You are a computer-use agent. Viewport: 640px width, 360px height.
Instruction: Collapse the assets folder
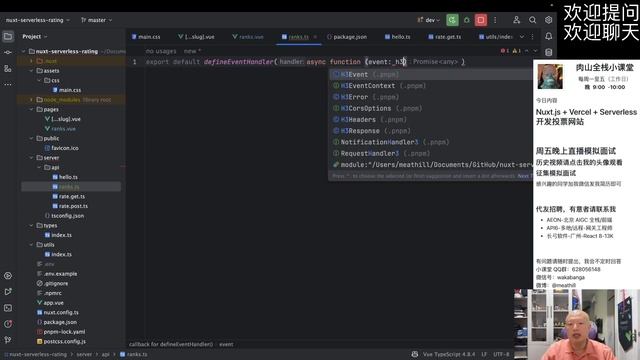tap(31, 71)
